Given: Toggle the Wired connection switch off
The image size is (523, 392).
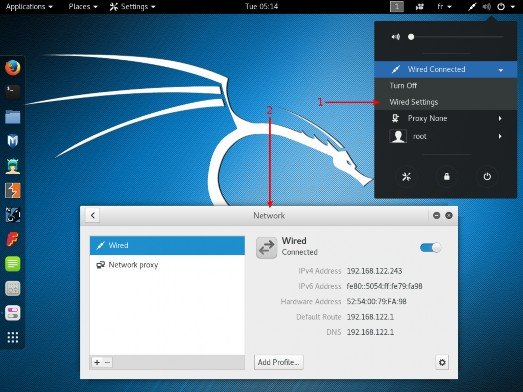Looking at the screenshot, I should [x=431, y=248].
